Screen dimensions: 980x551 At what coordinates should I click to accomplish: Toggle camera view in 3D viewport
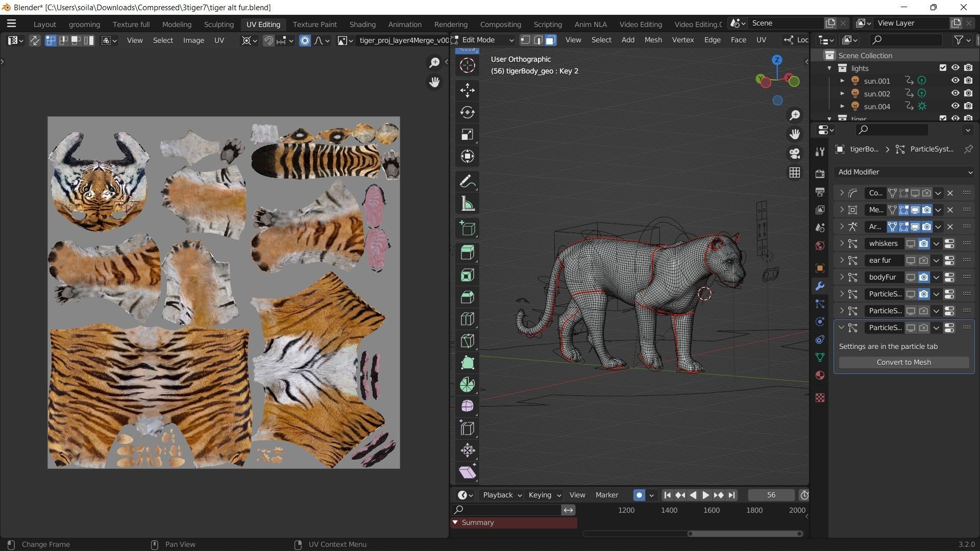pyautogui.click(x=794, y=153)
